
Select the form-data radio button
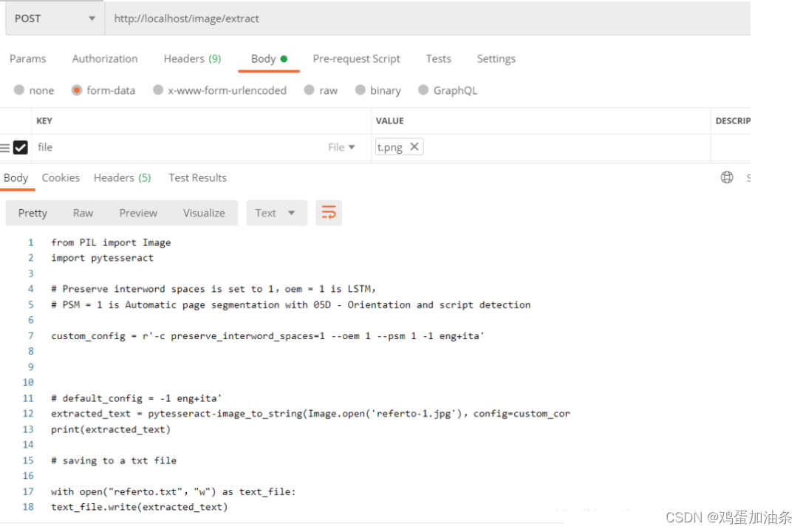tap(77, 90)
